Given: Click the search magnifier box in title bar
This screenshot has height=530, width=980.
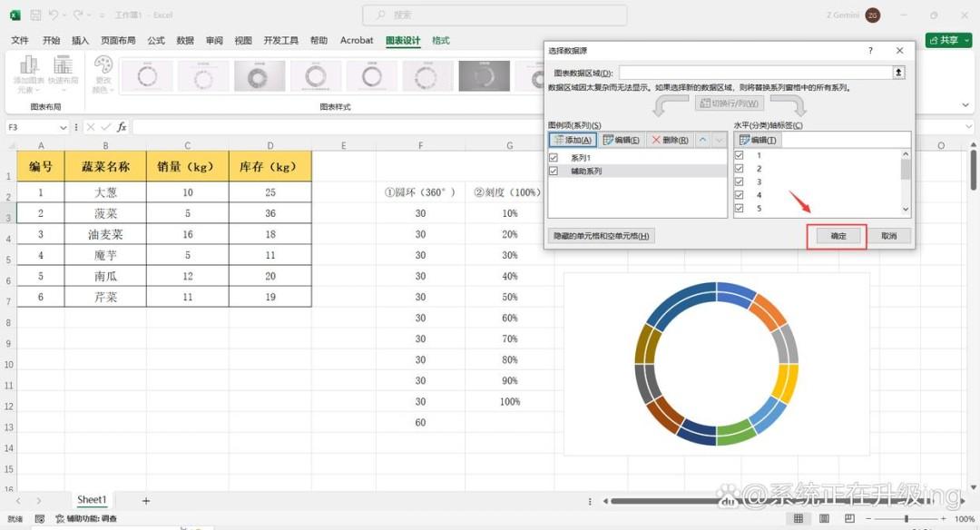Looking at the screenshot, I should tap(495, 15).
